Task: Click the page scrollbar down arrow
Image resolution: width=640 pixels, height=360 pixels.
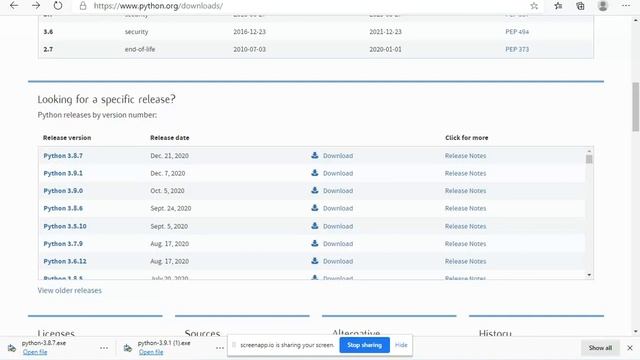Action: click(x=636, y=331)
